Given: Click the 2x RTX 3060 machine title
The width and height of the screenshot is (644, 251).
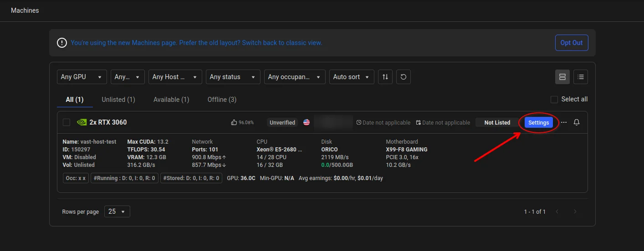Looking at the screenshot, I should 108,122.
